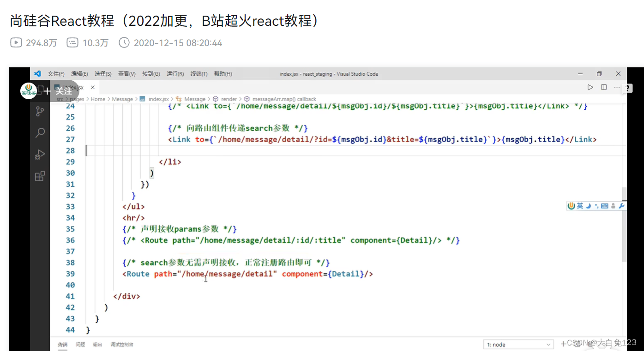This screenshot has width=644, height=351.
Task: Expand the render breadcrumb segment
Action: tap(229, 99)
